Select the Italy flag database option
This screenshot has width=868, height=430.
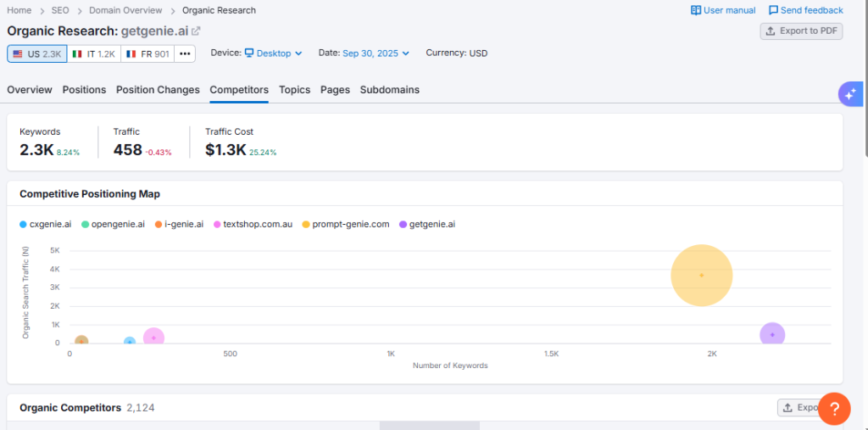pos(93,53)
